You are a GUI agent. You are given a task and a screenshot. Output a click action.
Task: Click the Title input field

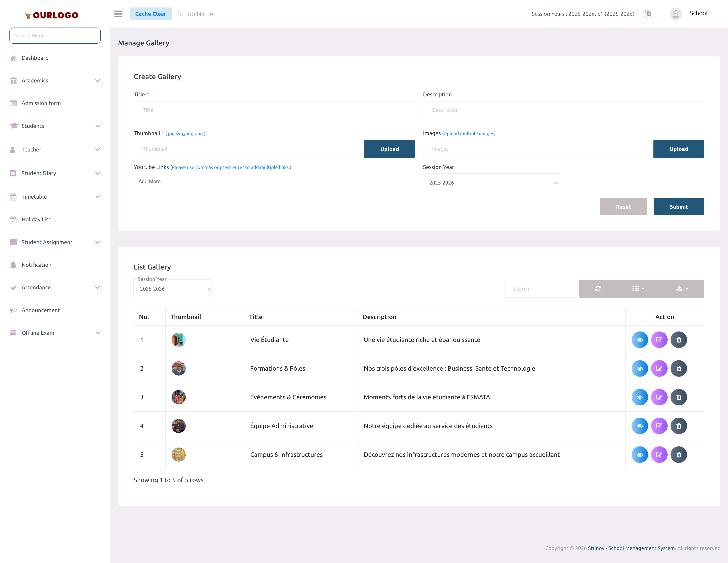(x=274, y=110)
